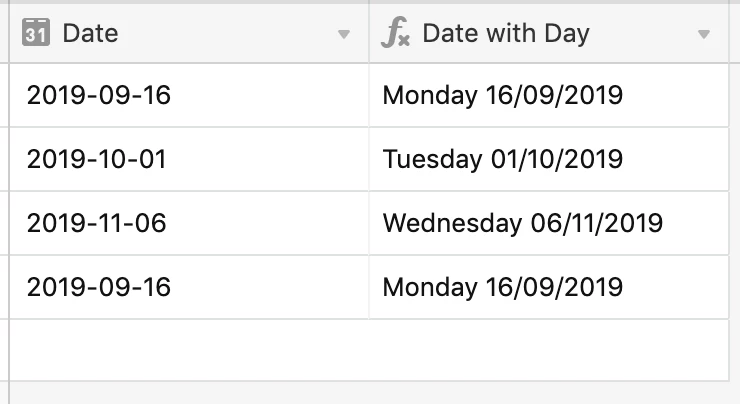Click the divider between Date and Date with Day headers
Image resolution: width=740 pixels, height=404 pixels.
[x=369, y=33]
